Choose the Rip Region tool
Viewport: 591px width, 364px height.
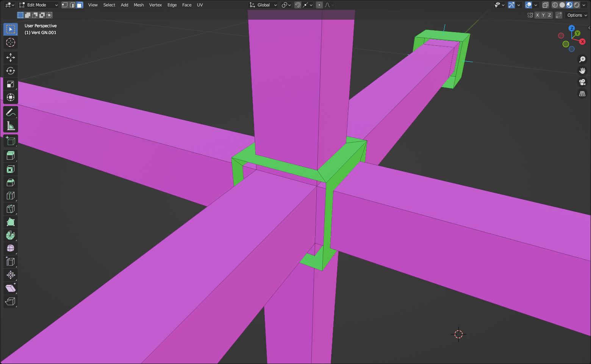click(x=11, y=302)
